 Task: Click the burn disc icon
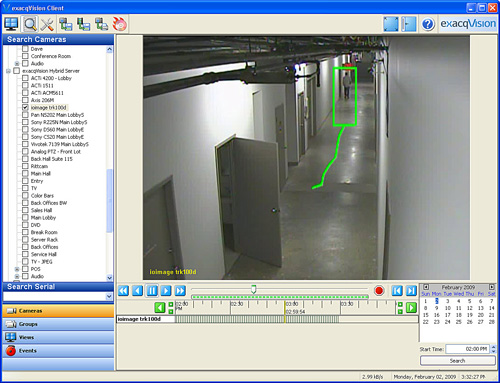pyautogui.click(x=120, y=24)
